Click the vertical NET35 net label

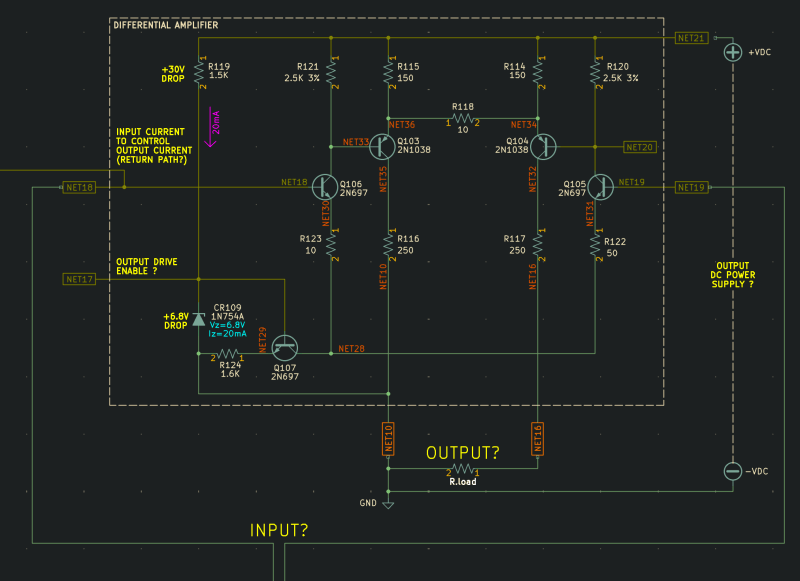pyautogui.click(x=383, y=179)
